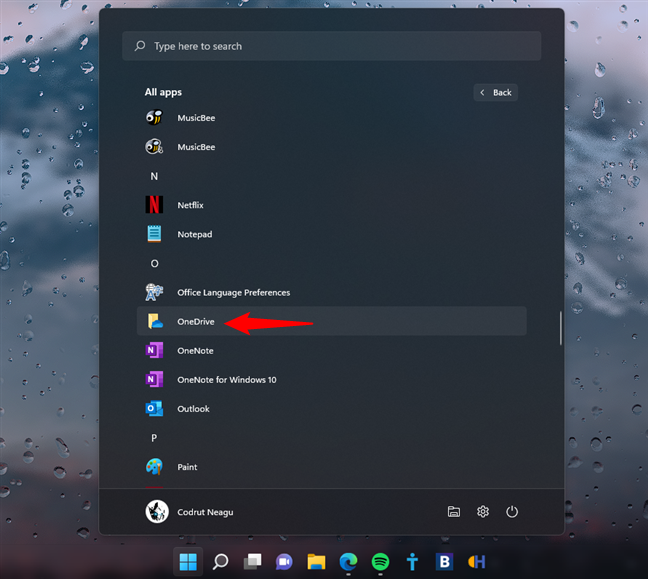Open taskbar Search magnifier

[220, 562]
